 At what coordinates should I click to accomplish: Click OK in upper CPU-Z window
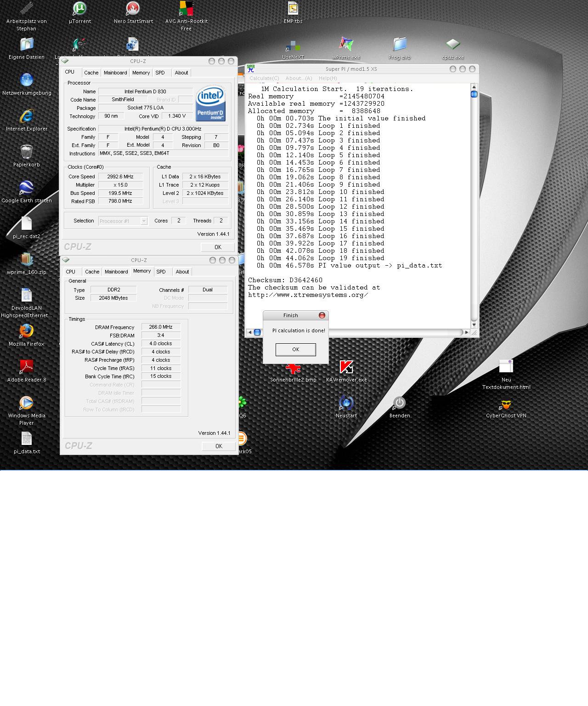218,247
